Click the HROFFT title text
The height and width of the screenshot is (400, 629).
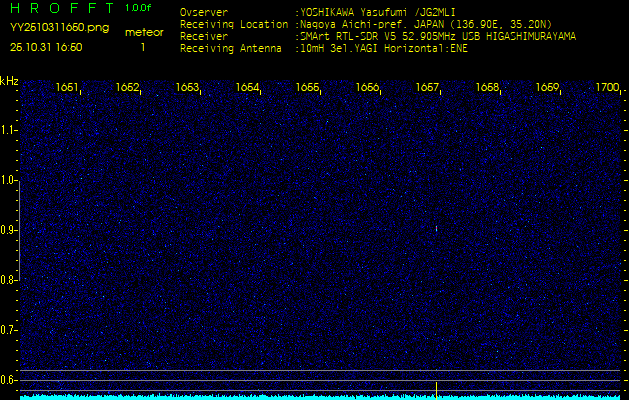click(x=60, y=9)
